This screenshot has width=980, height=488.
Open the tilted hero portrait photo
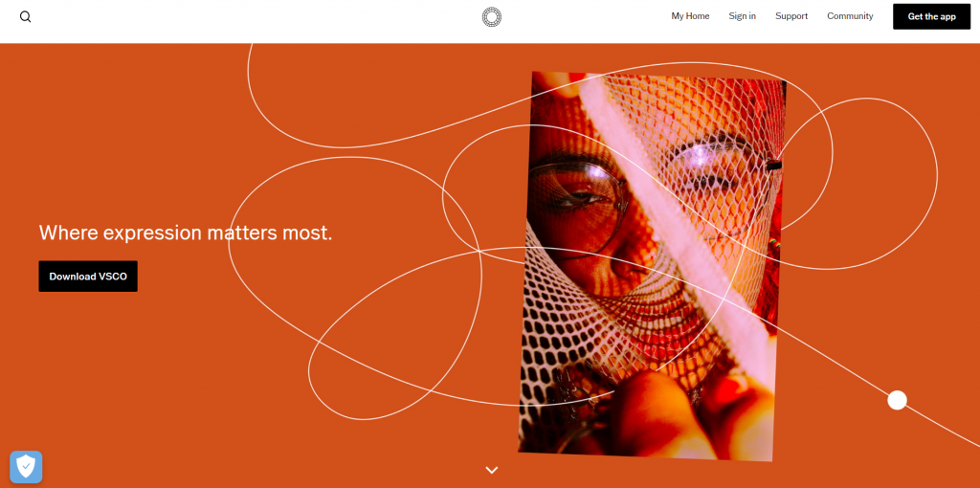tap(651, 266)
